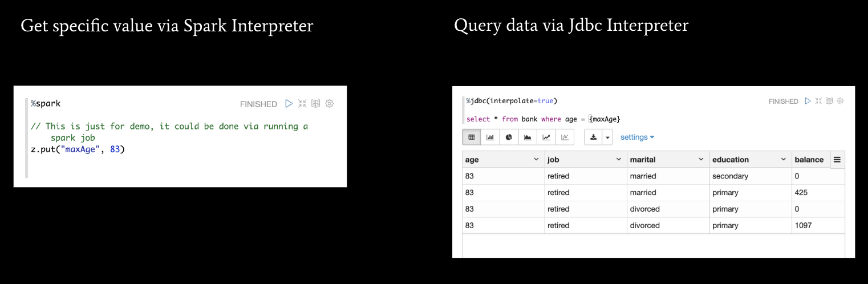Viewport: 868px width, 284px height.
Task: Open the age column menu chevron
Action: point(536,160)
